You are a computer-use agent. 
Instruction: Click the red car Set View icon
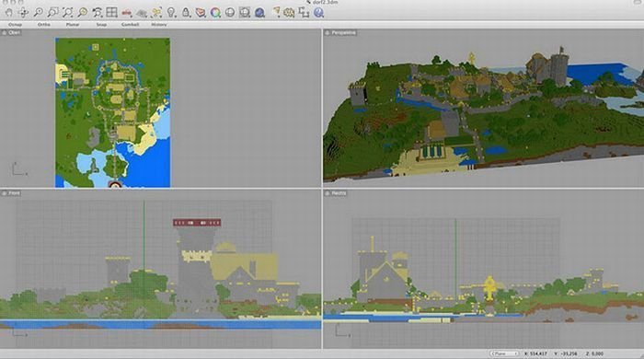tap(127, 13)
